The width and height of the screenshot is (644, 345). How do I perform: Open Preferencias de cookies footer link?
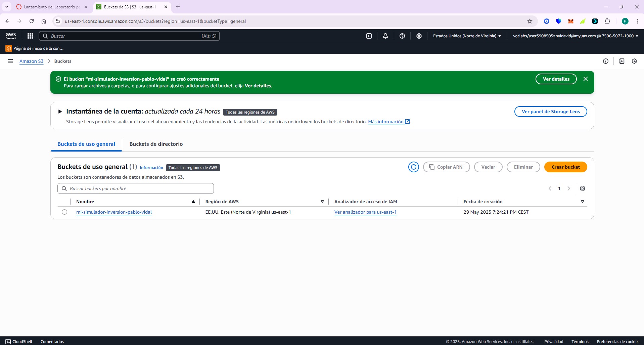coord(618,341)
